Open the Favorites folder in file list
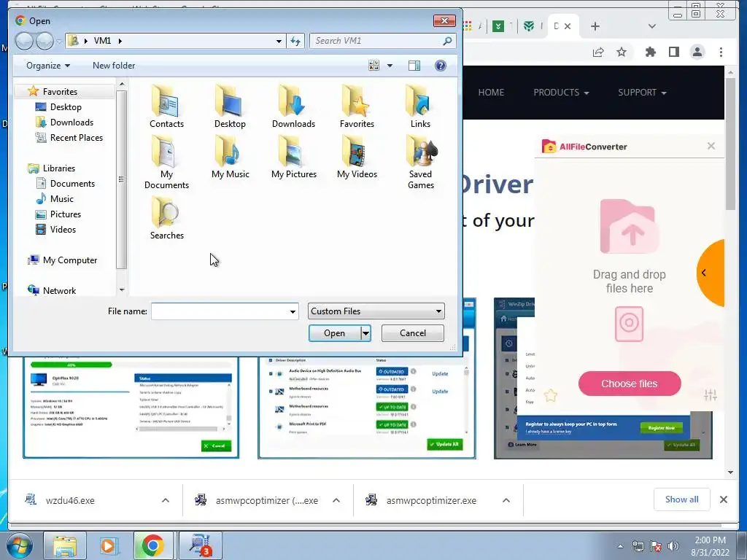Screen dimensions: 747x560 point(357,106)
